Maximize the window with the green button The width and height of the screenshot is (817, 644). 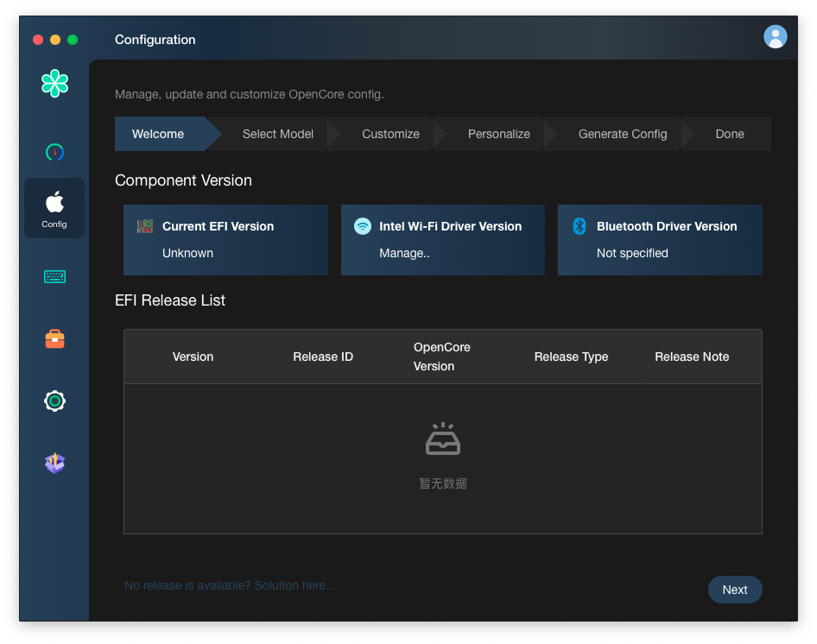coord(73,40)
